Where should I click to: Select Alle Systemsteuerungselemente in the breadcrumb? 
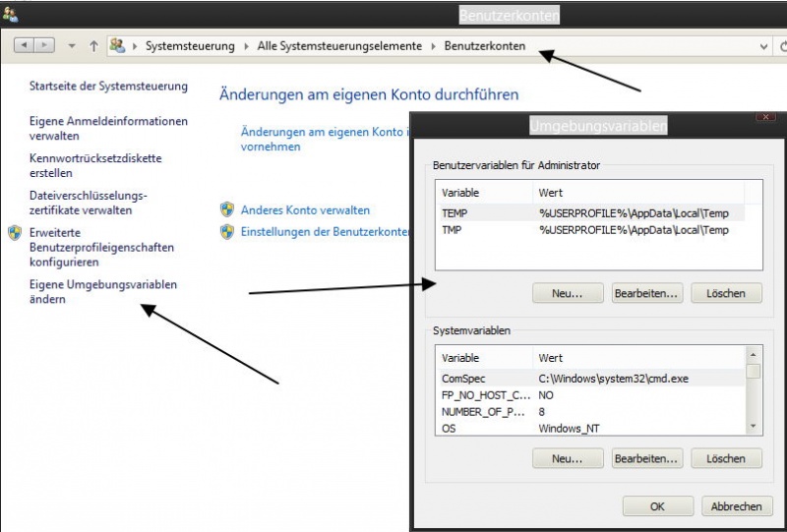tap(337, 46)
